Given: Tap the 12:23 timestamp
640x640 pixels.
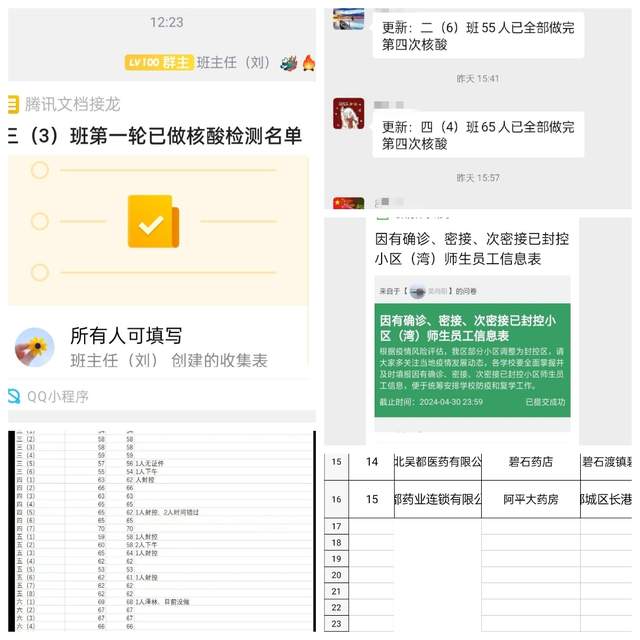Looking at the screenshot, I should [167, 22].
